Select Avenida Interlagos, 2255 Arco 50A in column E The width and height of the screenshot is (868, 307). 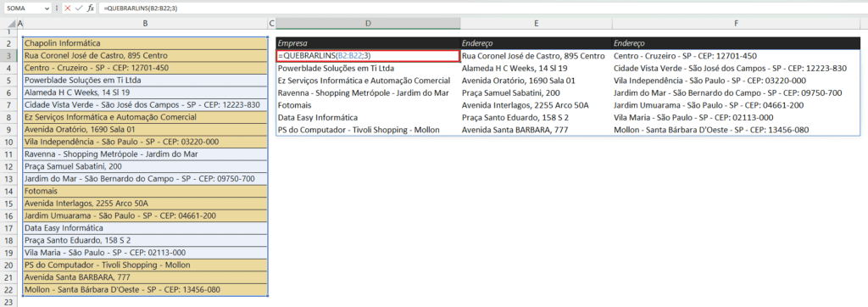pos(536,104)
